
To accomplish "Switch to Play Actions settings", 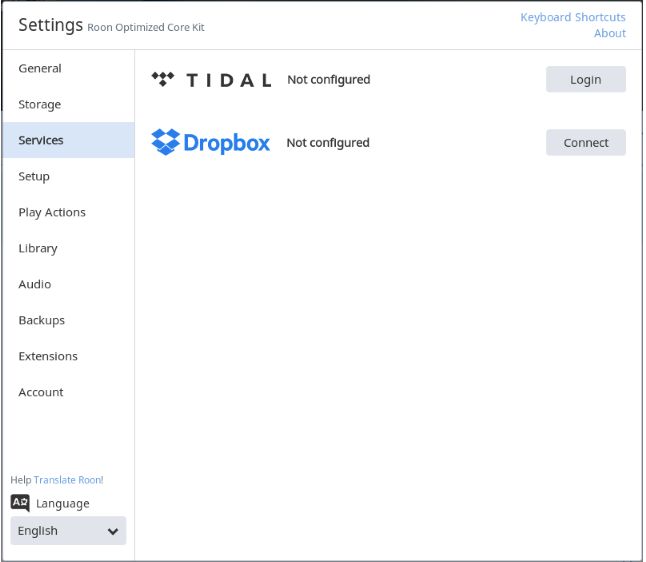I will (x=68, y=212).
